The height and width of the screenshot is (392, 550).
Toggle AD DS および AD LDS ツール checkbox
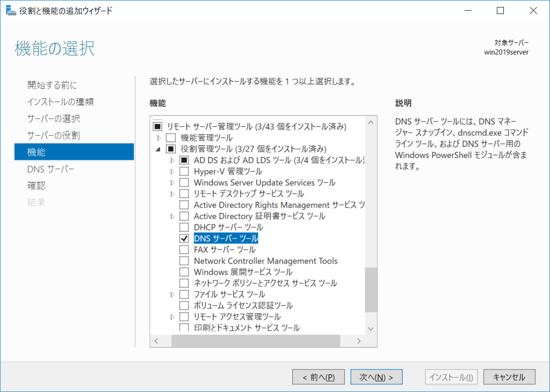pos(184,160)
